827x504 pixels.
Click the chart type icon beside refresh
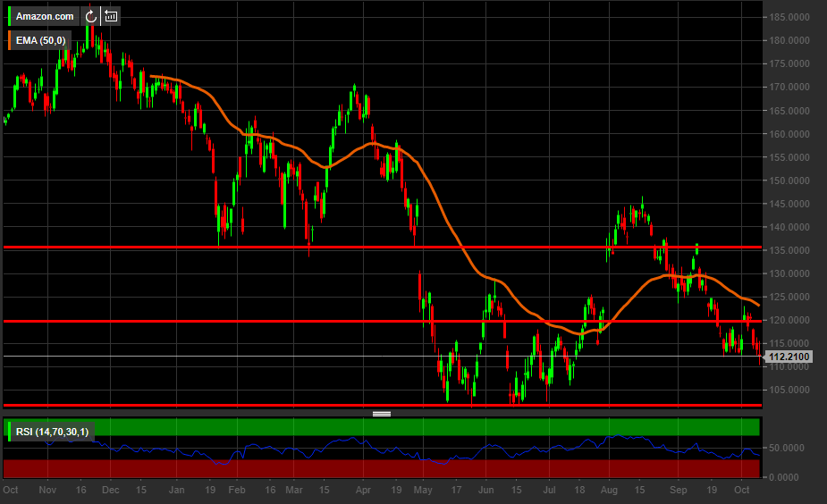pos(110,16)
